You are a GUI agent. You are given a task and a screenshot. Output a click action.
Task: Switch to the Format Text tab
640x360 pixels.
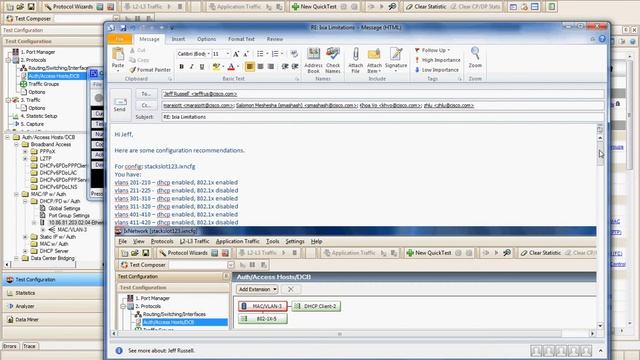click(x=241, y=39)
